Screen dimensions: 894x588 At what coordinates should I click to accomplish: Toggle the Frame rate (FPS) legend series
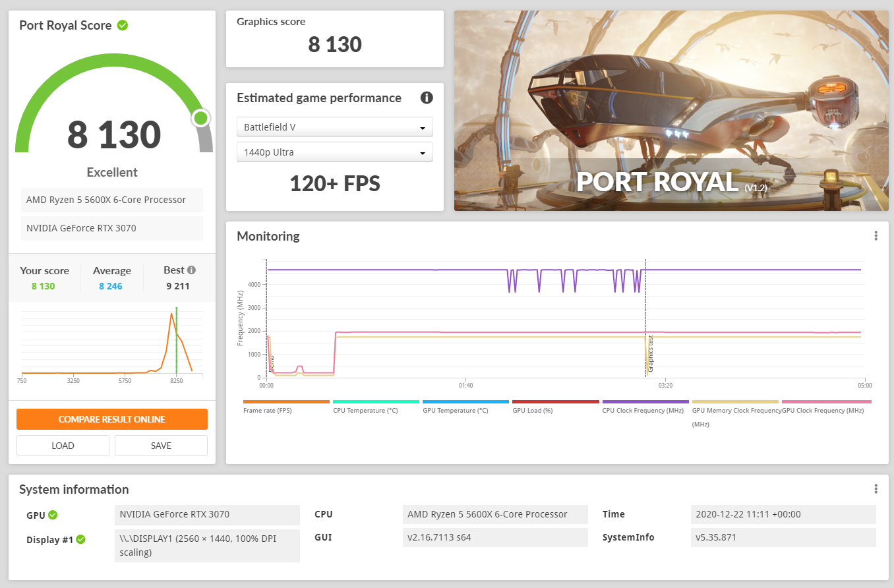pyautogui.click(x=285, y=406)
